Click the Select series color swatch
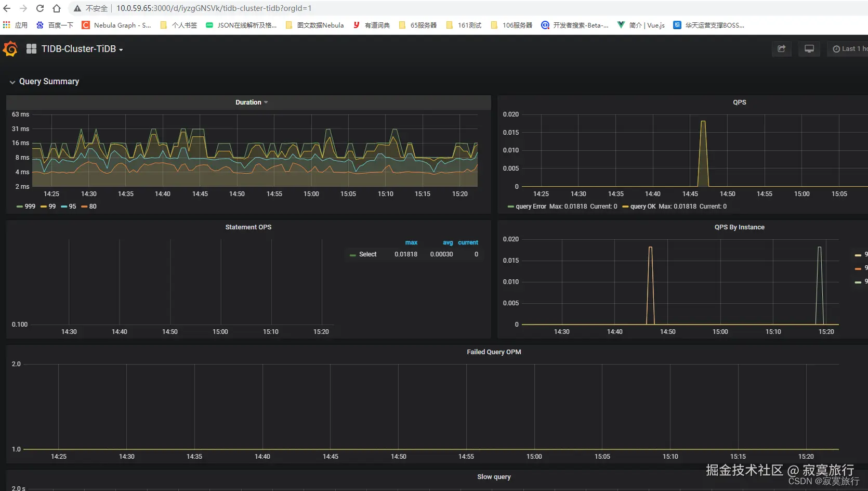The height and width of the screenshot is (491, 868). click(353, 255)
